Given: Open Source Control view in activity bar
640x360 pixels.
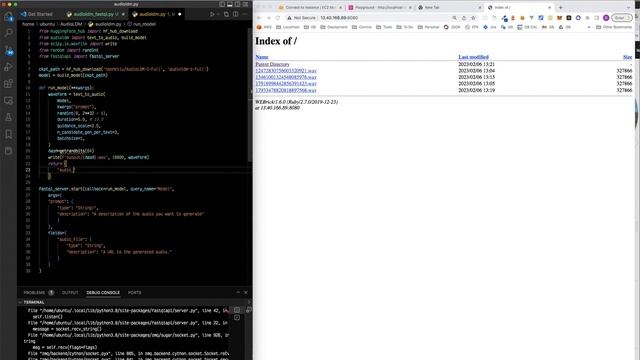Looking at the screenshot, I should point(9,50).
